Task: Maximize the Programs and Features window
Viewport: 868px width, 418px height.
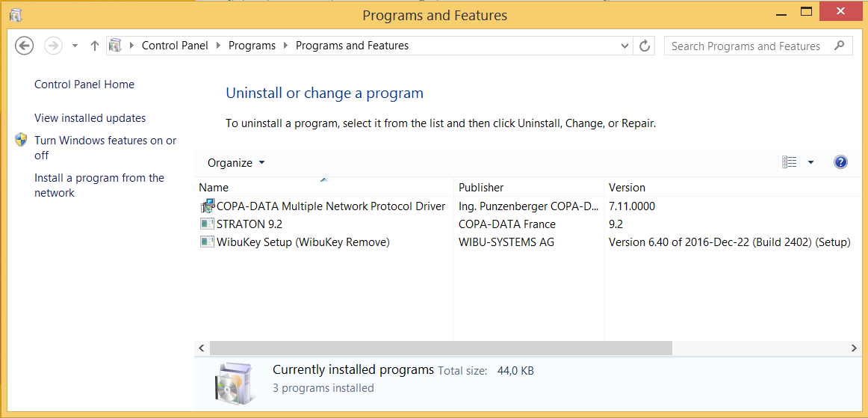Action: tap(806, 12)
